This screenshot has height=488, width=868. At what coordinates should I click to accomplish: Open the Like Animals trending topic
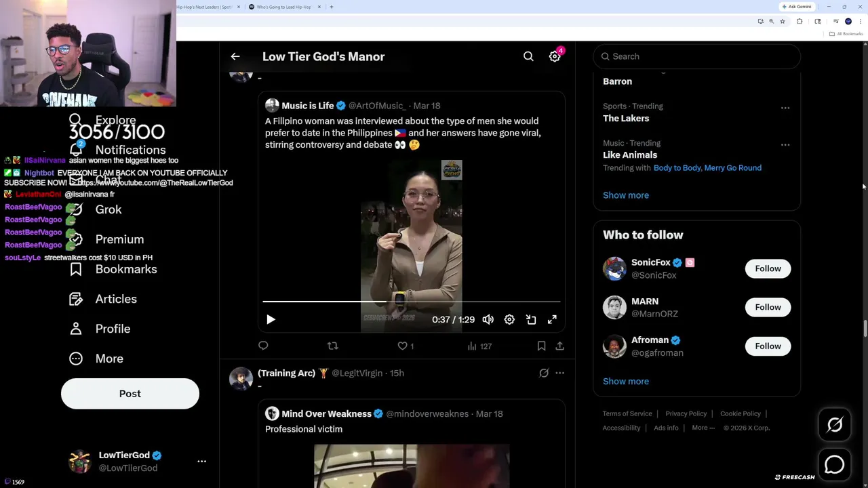tap(630, 155)
